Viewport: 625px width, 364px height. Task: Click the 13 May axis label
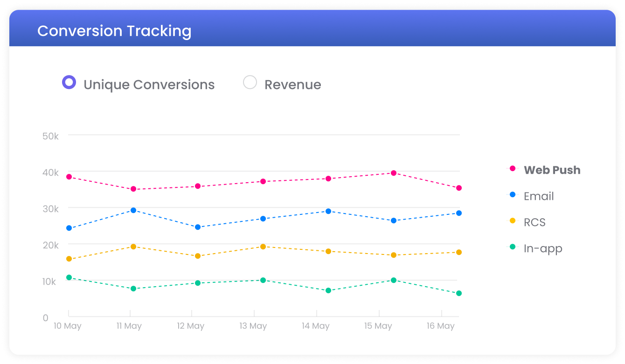253,326
